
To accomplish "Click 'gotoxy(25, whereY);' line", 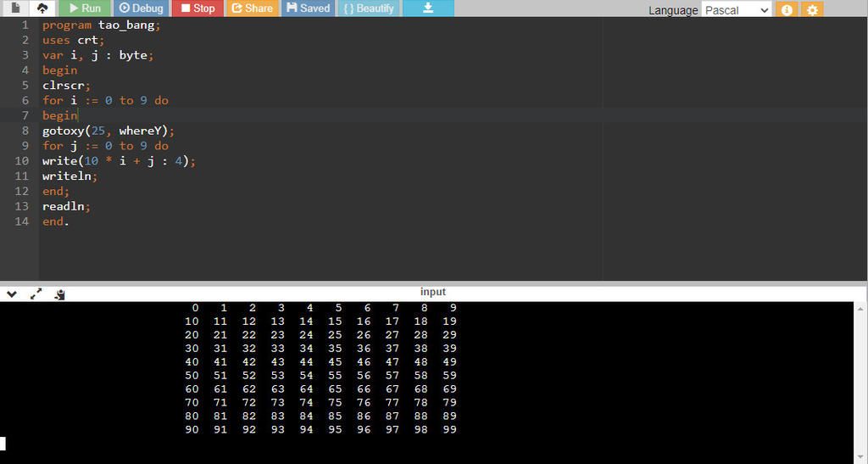I will click(108, 131).
